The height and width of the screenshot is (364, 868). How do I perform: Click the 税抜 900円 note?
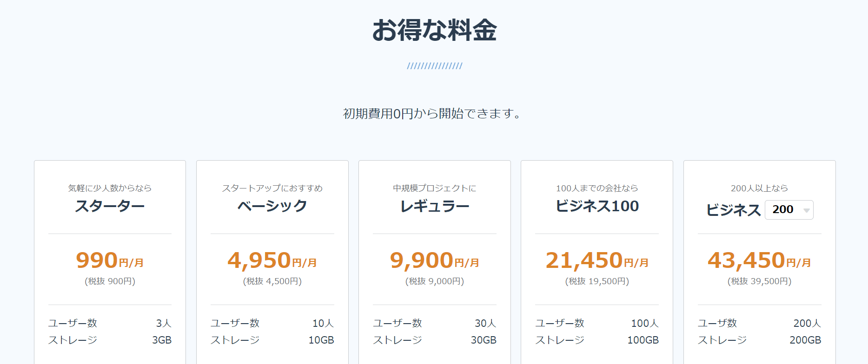pyautogui.click(x=110, y=281)
